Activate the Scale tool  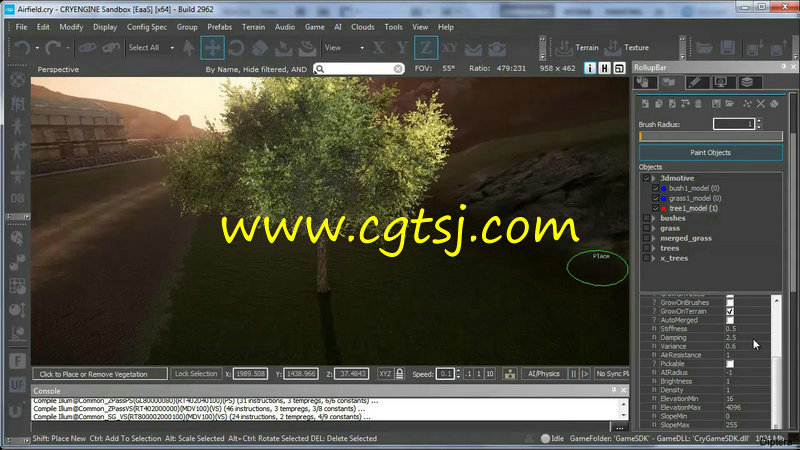coord(260,48)
